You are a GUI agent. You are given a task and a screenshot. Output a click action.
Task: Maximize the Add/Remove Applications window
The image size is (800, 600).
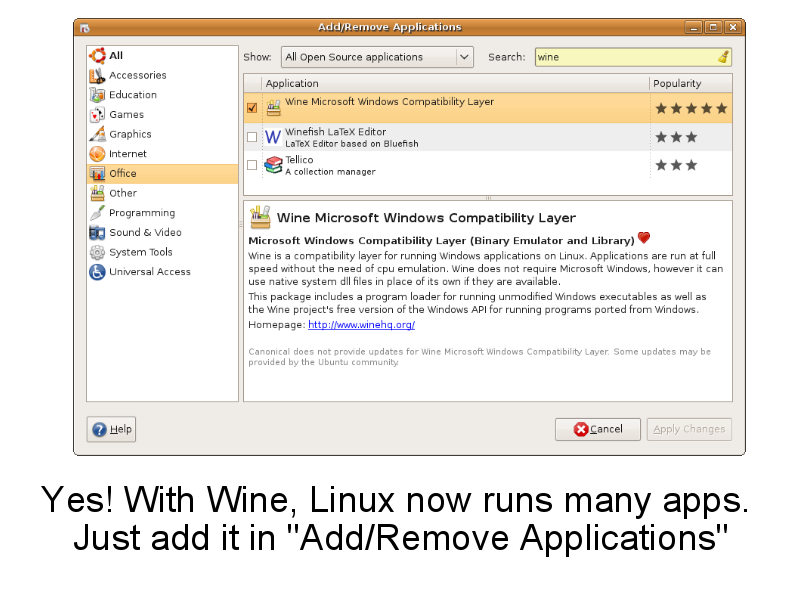tap(713, 28)
